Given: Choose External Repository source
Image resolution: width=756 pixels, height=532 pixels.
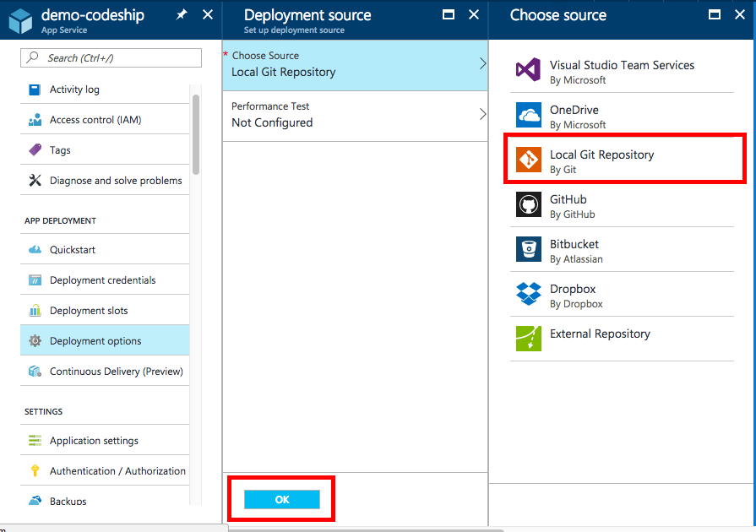Looking at the screenshot, I should click(622, 339).
